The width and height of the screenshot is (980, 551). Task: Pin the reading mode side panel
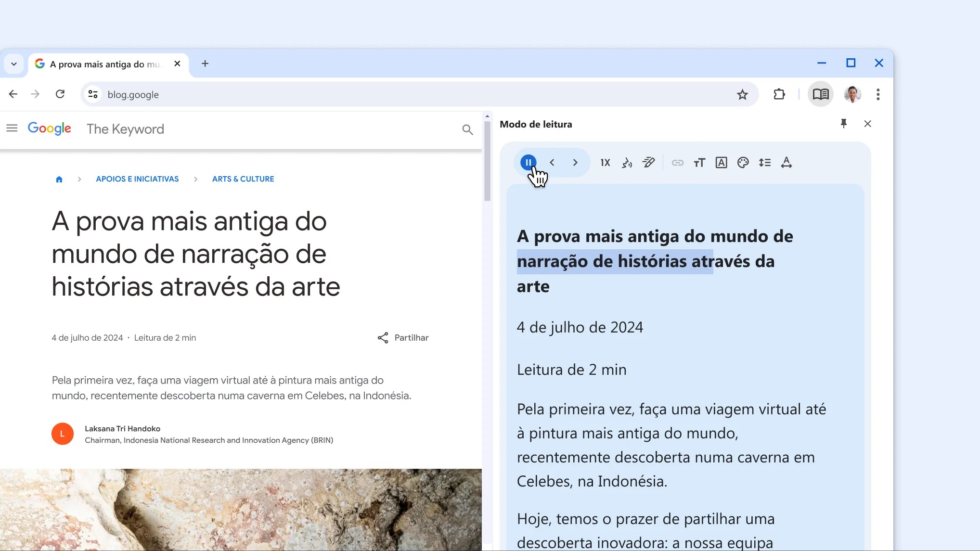coord(843,124)
